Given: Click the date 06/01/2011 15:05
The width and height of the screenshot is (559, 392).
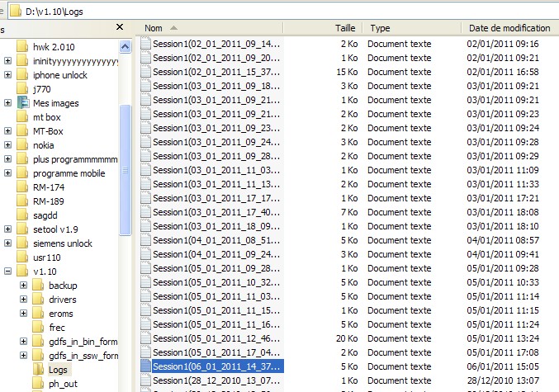Looking at the screenshot, I should click(503, 366).
